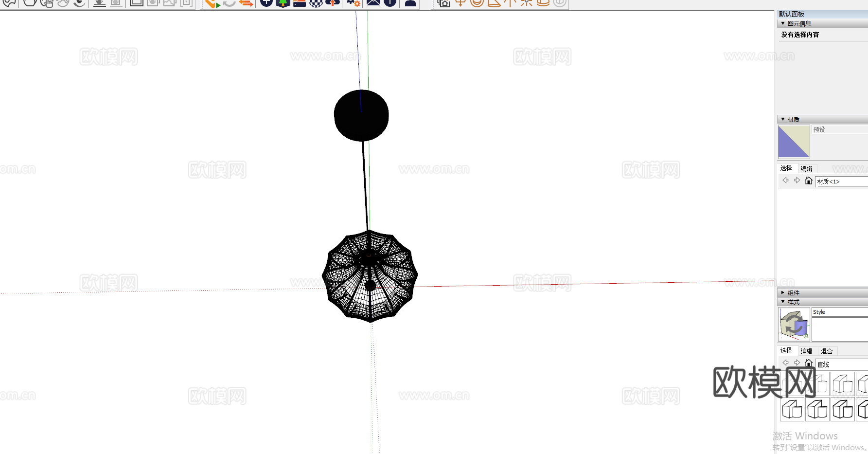The height and width of the screenshot is (454, 868).
Task: Click the 没有选择内容 text
Action: coord(800,35)
